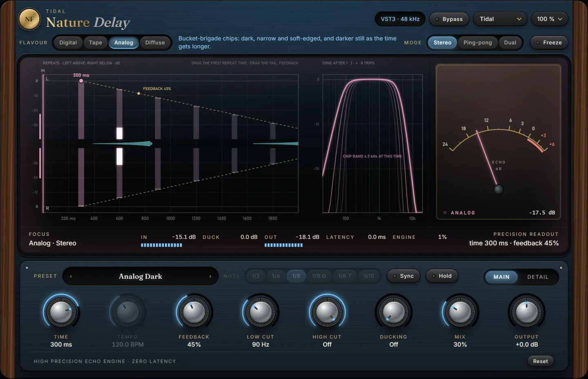Choose the 1/16 note value
The image size is (588, 379).
coord(369,276)
